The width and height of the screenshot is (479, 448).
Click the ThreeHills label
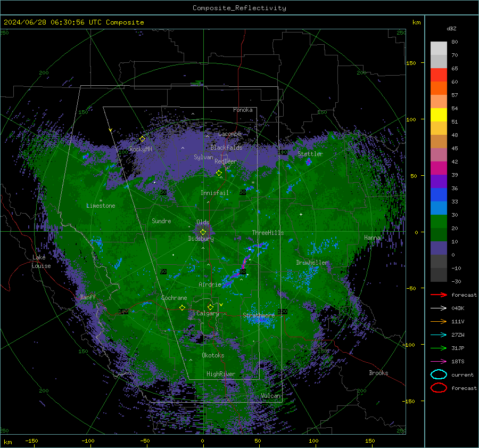point(268,233)
